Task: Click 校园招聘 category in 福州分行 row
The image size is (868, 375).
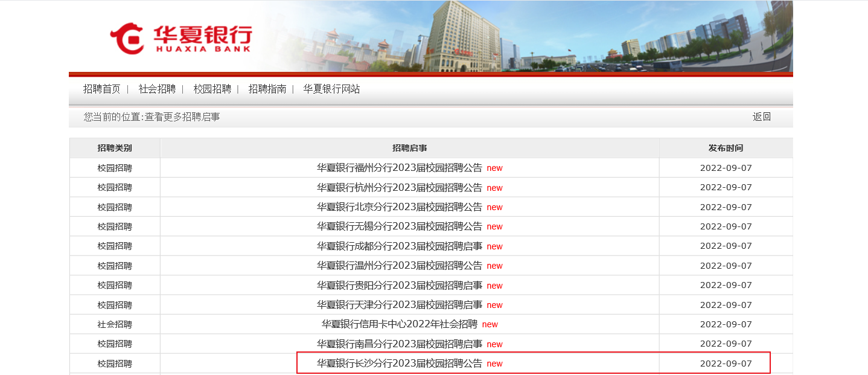Action: 115,168
